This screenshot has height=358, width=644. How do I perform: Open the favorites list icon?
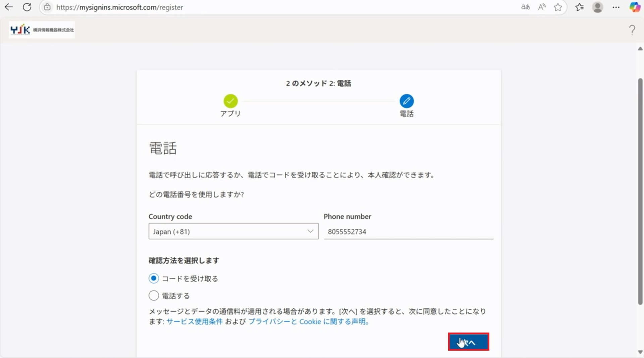click(579, 7)
